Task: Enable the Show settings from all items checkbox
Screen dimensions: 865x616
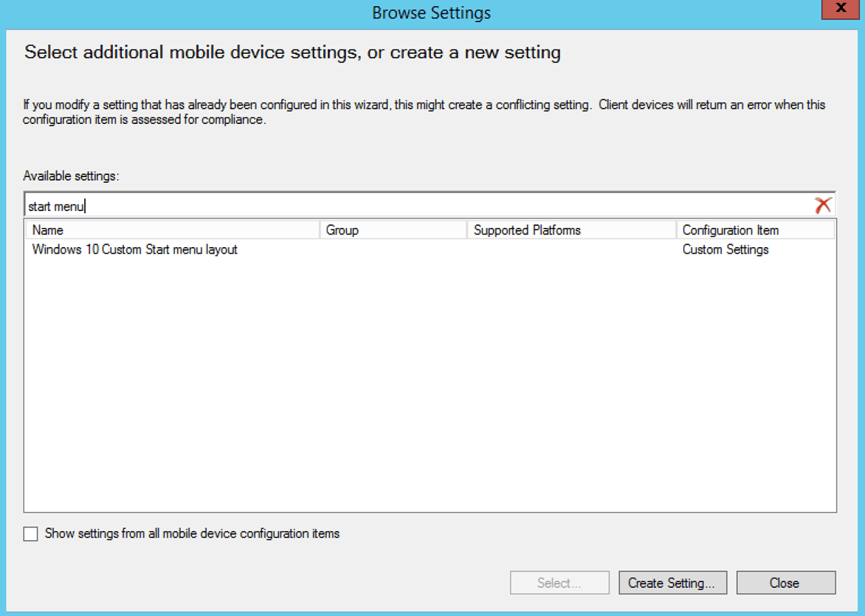Action: (30, 534)
